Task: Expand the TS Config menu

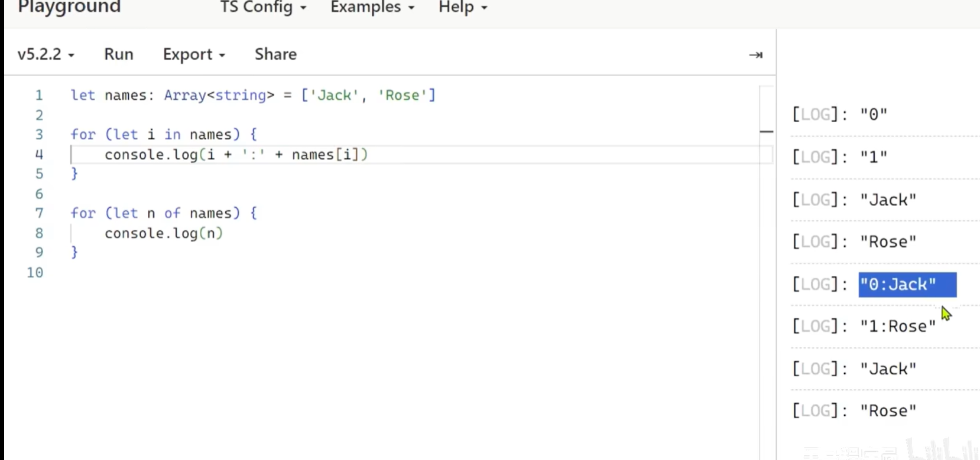Action: click(263, 8)
